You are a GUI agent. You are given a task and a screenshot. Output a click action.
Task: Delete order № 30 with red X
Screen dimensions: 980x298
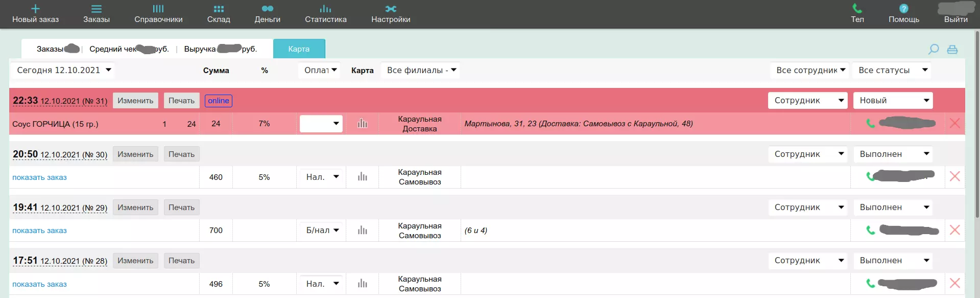pyautogui.click(x=954, y=176)
